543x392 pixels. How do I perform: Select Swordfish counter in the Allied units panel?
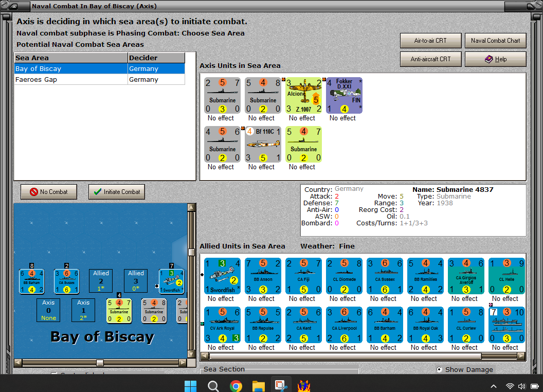click(222, 276)
